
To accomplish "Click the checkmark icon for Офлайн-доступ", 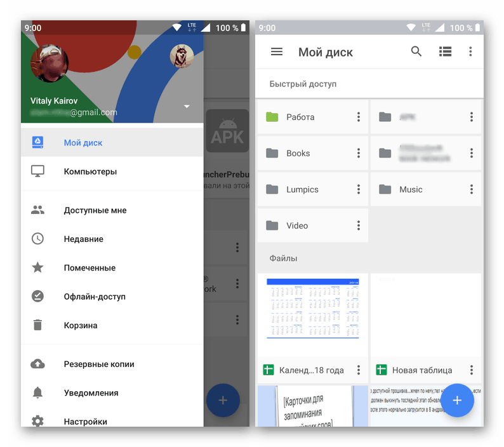I will pos(37,296).
